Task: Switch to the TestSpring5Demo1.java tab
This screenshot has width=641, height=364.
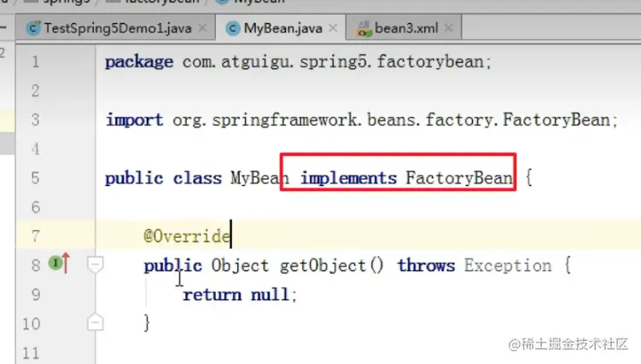Action: [x=115, y=28]
